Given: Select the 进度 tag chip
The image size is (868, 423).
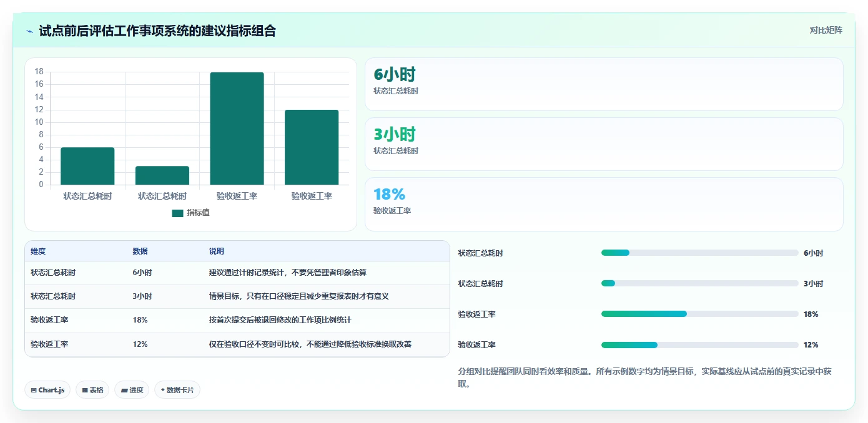Looking at the screenshot, I should [132, 390].
